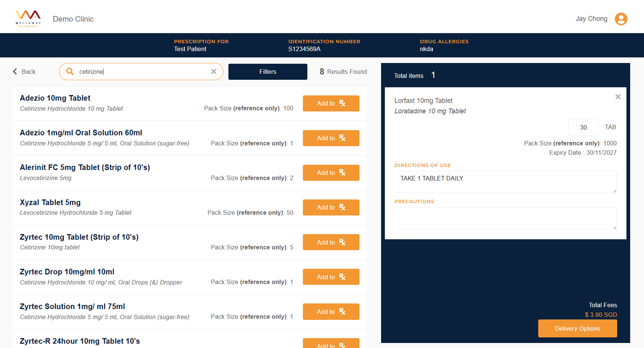Click the Precautions text box
The image size is (644, 348).
[505, 218]
